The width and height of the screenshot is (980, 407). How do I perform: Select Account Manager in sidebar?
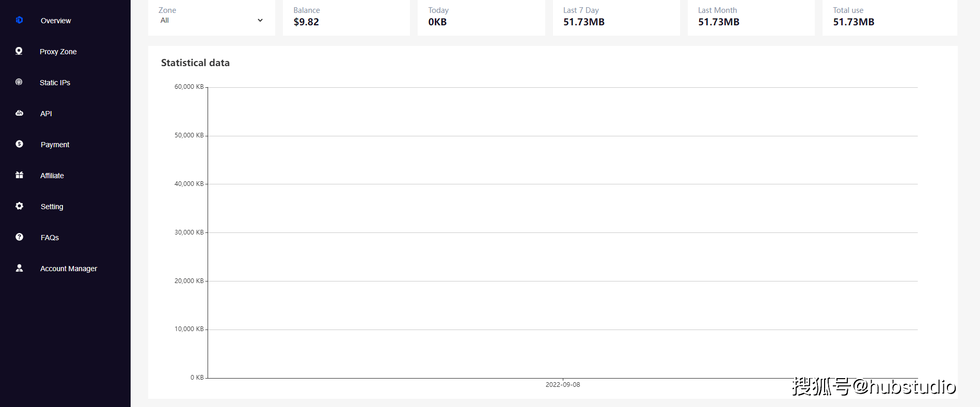(69, 269)
